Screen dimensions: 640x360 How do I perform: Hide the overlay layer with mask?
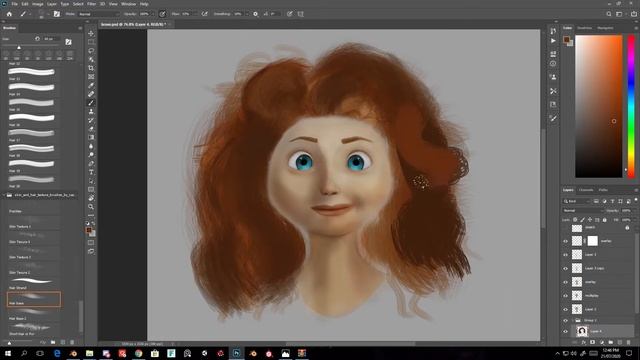pyautogui.click(x=566, y=241)
